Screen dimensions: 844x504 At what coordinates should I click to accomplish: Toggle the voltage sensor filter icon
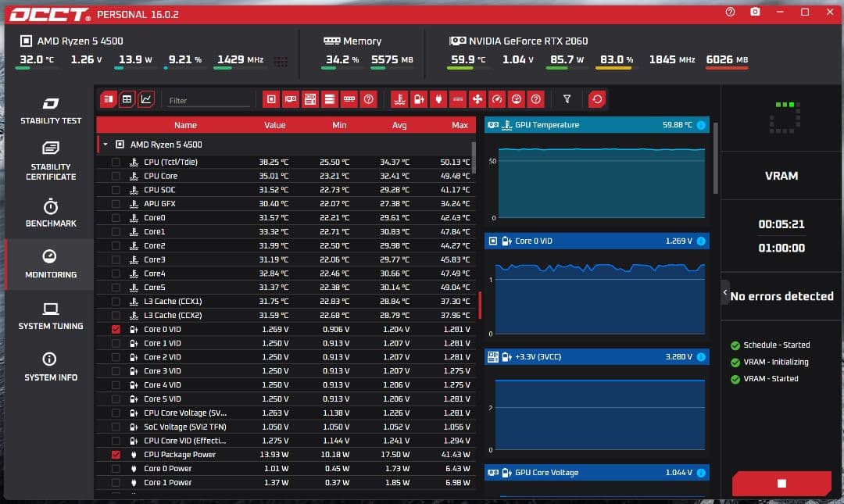click(x=419, y=99)
